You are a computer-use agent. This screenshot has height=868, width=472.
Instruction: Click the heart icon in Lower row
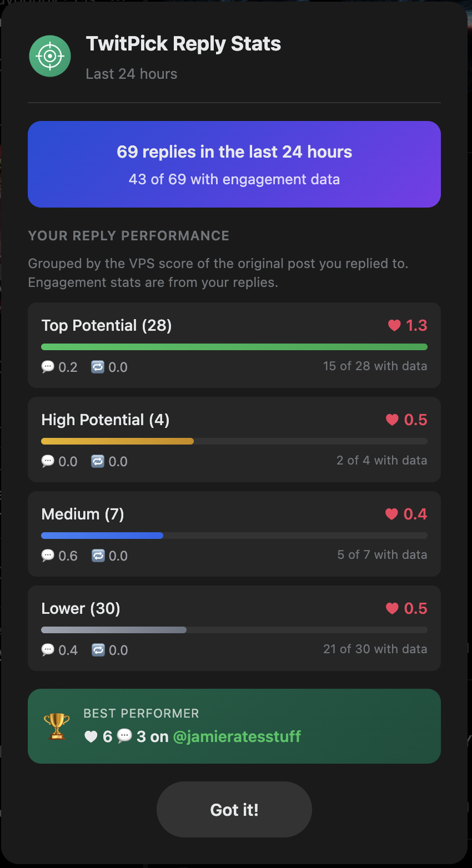click(392, 609)
